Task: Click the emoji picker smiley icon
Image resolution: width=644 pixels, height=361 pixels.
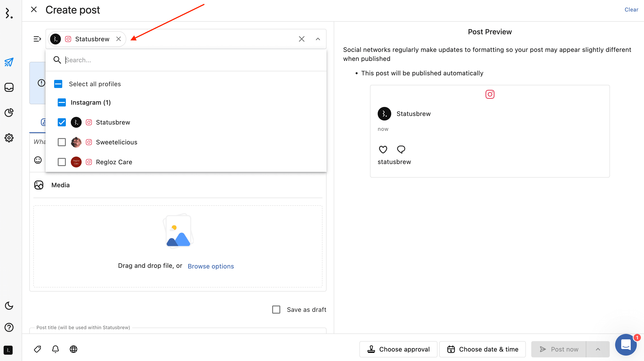Action: 38,160
